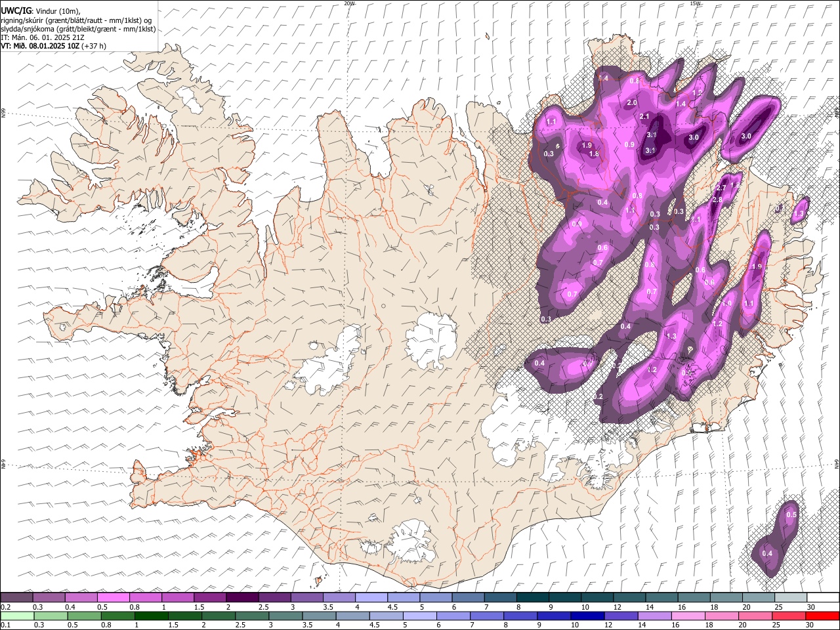The height and width of the screenshot is (630, 840).
Task: Pick the bright red rain swatch labeled 30
Action: point(823,616)
